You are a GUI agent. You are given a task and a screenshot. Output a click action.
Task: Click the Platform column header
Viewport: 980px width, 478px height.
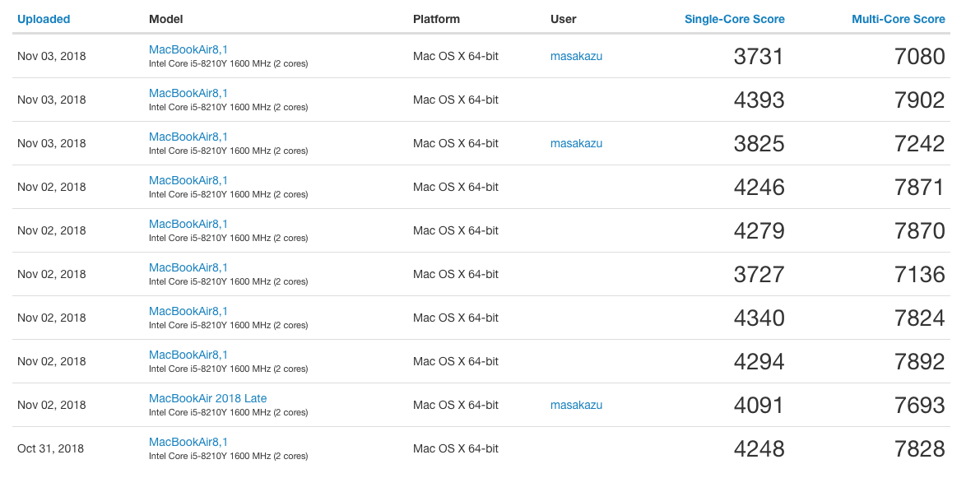click(436, 19)
